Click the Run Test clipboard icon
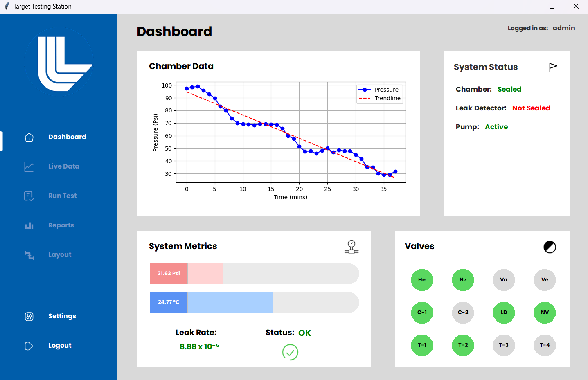 (29, 196)
